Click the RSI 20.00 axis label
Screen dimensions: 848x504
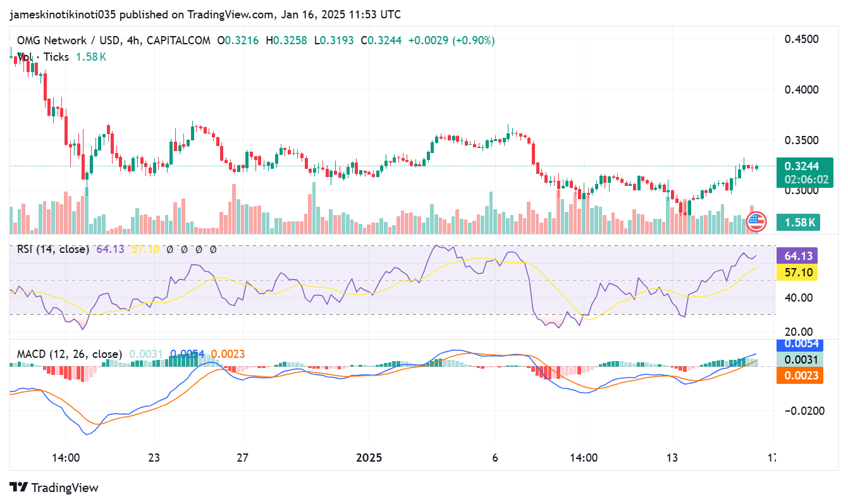pos(798,331)
